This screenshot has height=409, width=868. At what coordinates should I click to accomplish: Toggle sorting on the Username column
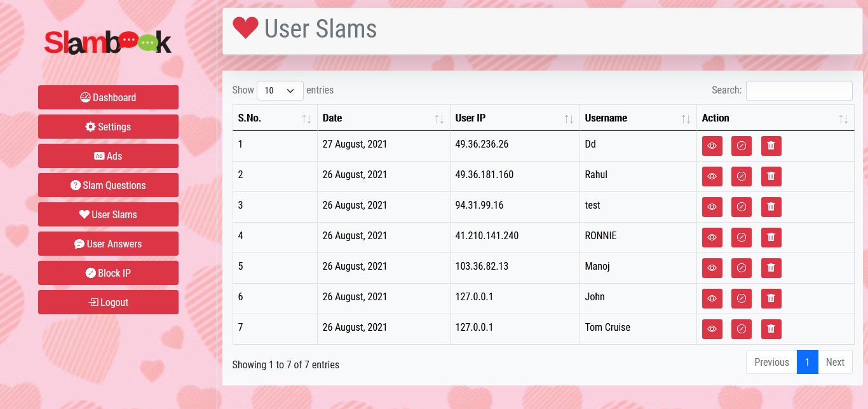pyautogui.click(x=686, y=118)
